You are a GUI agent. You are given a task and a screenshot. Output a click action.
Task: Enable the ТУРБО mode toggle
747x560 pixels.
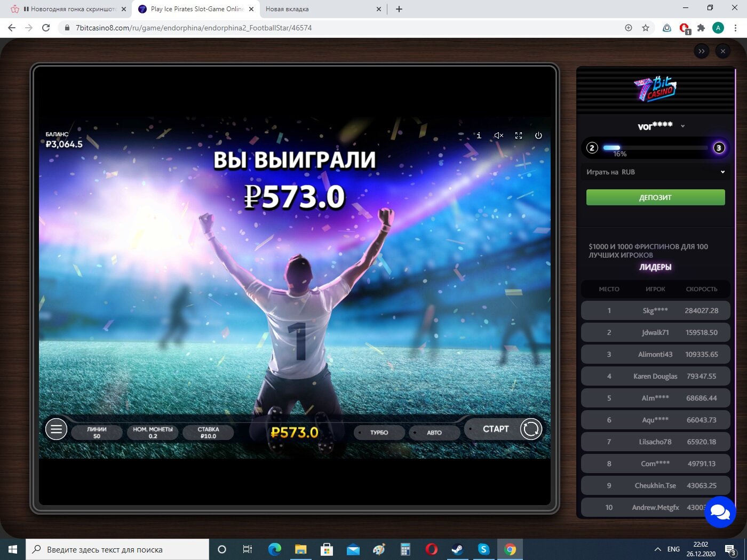pyautogui.click(x=379, y=433)
